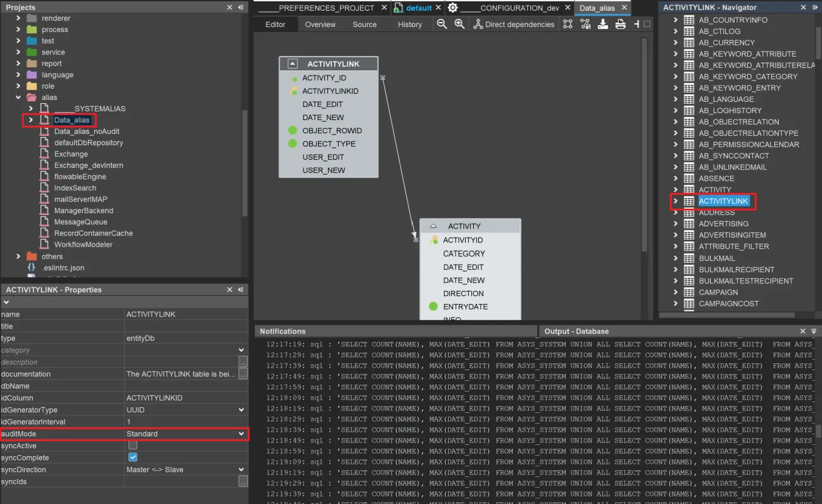Expand the Data_alias tree node
This screenshot has height=504, width=822.
[x=30, y=120]
